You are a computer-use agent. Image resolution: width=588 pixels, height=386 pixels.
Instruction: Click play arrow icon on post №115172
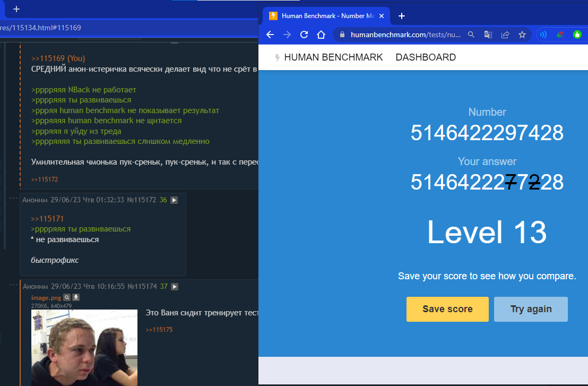174,200
